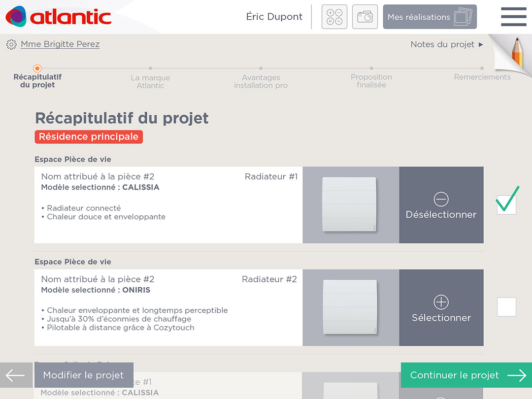The width and height of the screenshot is (532, 399).
Task: Deselect the CALISSIA radiator with Désélectionner
Action: [x=441, y=205]
